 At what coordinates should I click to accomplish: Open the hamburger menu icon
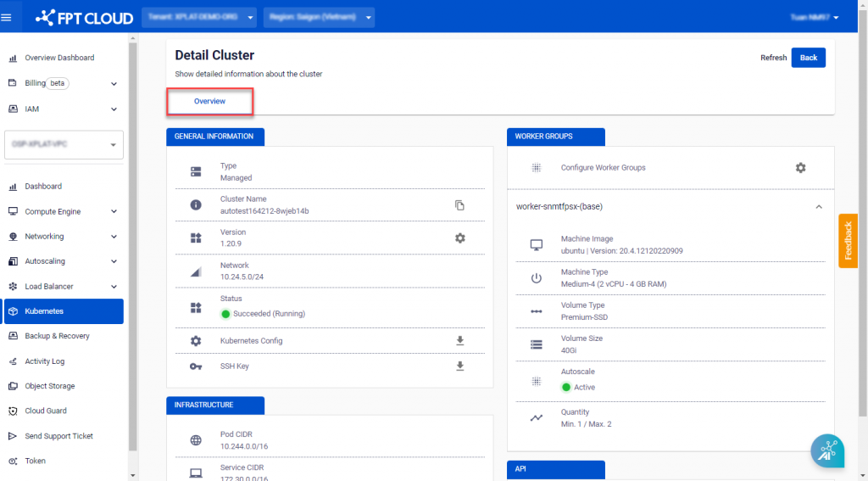click(8, 17)
